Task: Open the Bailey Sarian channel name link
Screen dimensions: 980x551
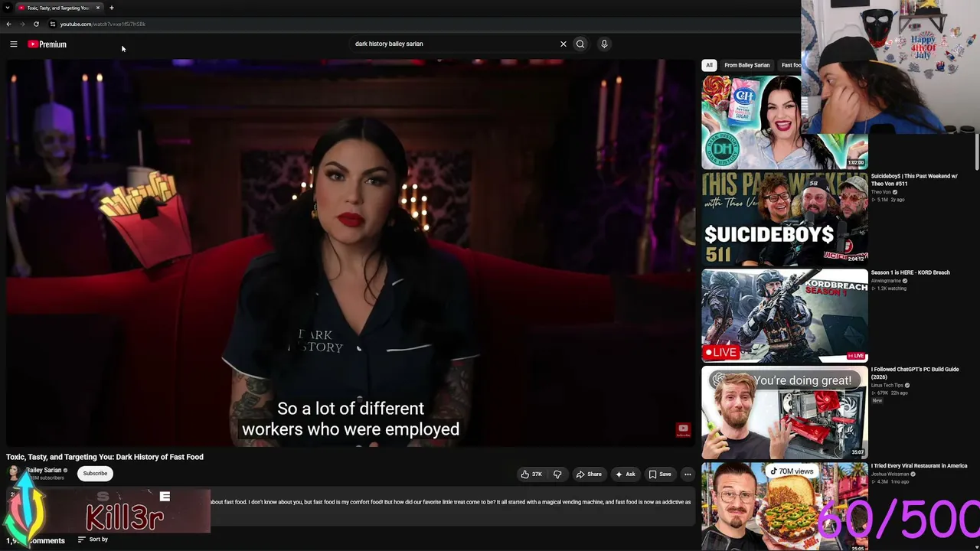Action: tap(44, 470)
